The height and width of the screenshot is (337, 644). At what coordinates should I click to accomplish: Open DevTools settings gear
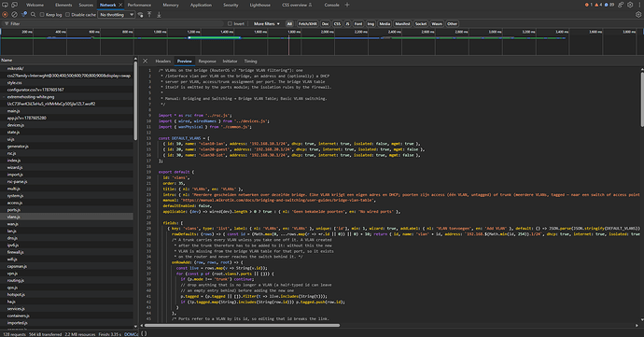tap(630, 5)
